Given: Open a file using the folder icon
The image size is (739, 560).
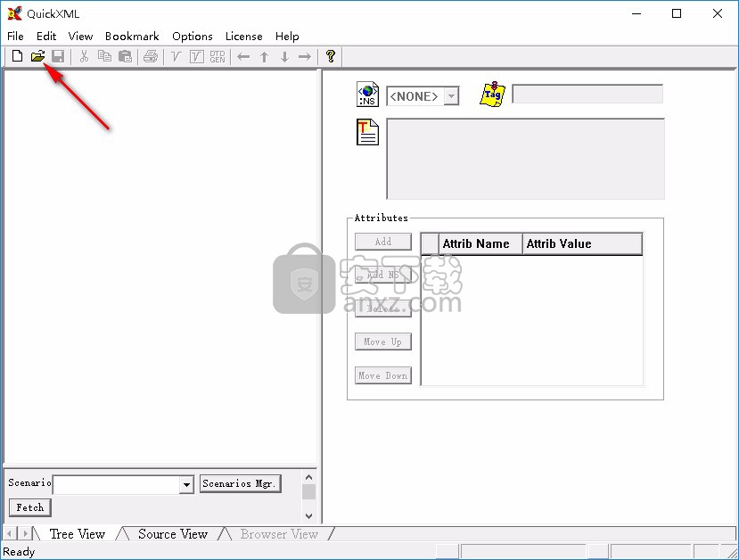Looking at the screenshot, I should click(x=37, y=56).
